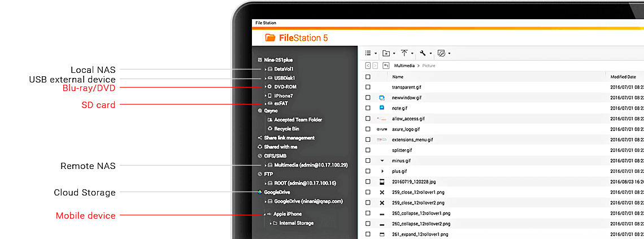Screen dimensions: 644x239
Task: Select Internal Storage folder under Apple iPhone
Action: point(296,223)
